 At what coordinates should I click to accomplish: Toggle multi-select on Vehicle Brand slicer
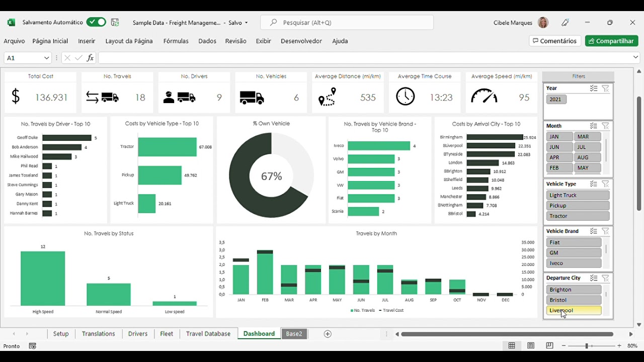pos(594,231)
